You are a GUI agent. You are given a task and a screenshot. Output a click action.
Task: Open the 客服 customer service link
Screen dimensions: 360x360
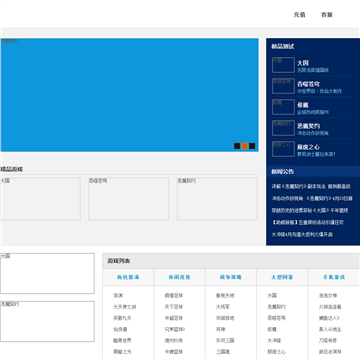pos(327,15)
